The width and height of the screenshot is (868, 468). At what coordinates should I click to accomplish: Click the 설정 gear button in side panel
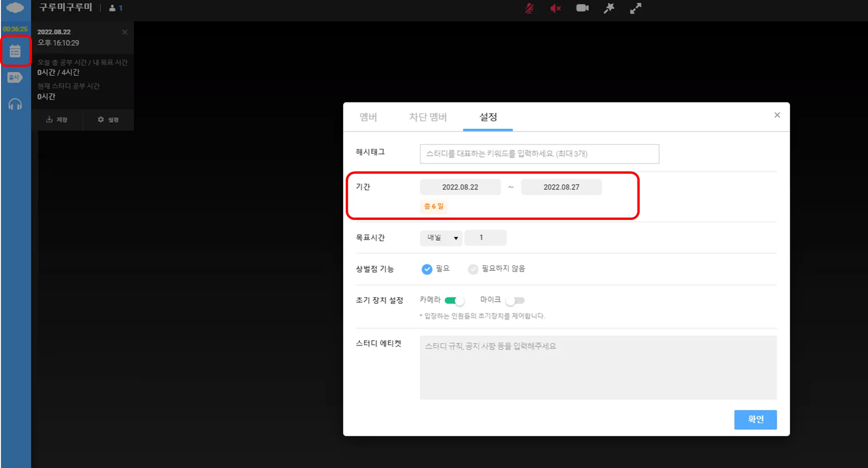[108, 120]
